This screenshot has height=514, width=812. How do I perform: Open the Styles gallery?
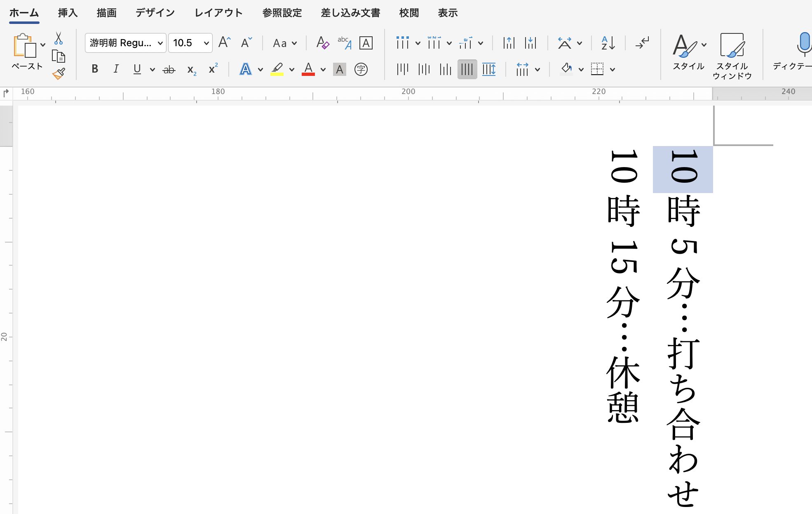pos(689,52)
